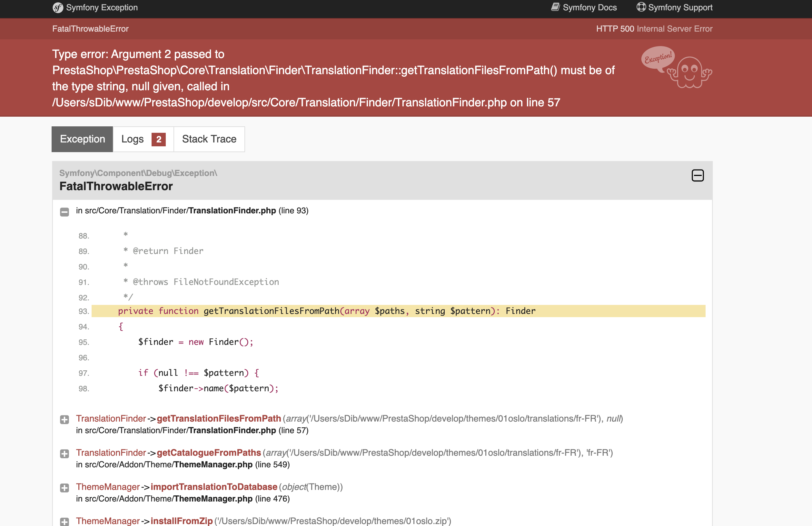Click the Symfony Exception header title
The image size is (812, 526).
coord(102,7)
